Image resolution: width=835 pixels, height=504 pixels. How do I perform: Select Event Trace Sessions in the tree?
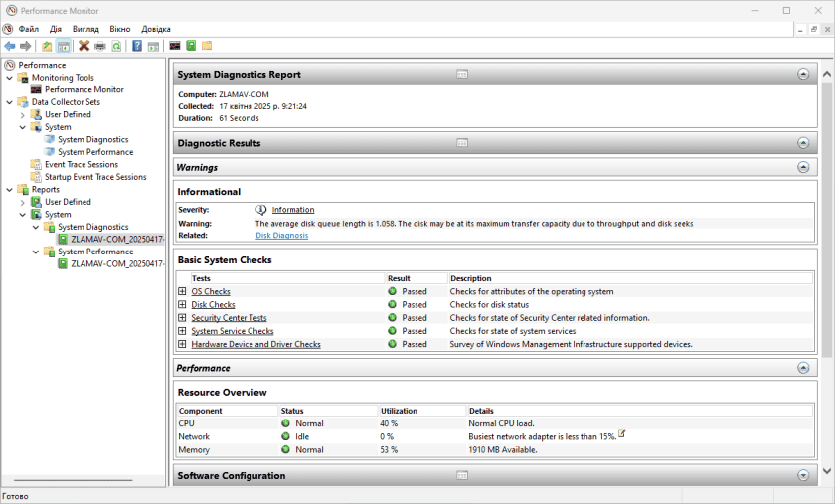(x=81, y=165)
